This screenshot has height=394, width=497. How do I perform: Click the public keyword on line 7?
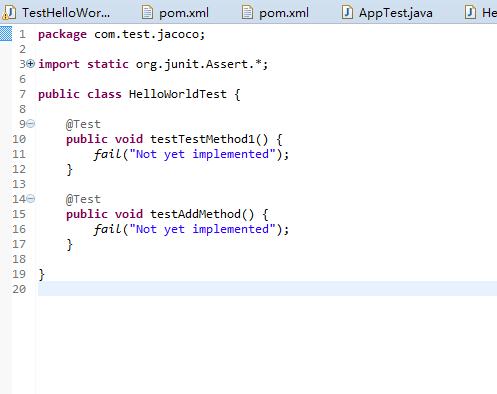tap(59, 94)
